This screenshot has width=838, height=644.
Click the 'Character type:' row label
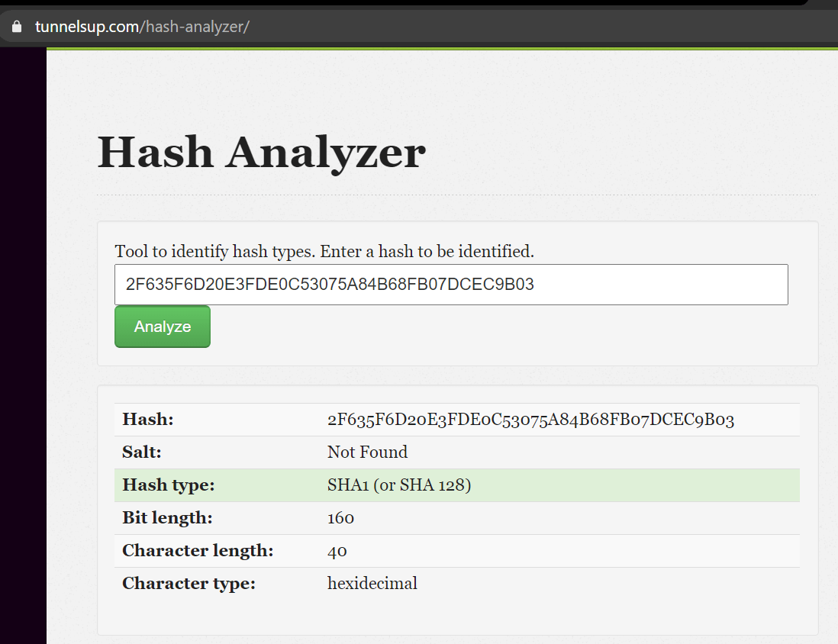[189, 584]
